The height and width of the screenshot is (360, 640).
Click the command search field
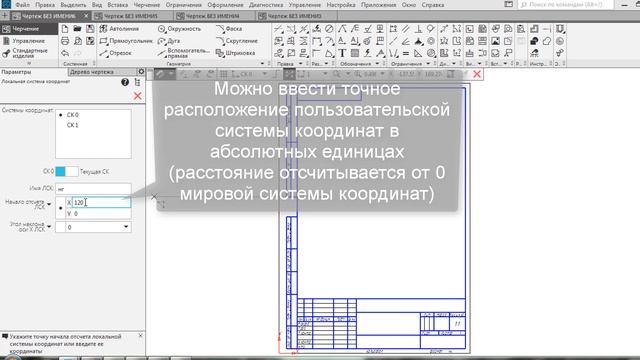pos(565,4)
